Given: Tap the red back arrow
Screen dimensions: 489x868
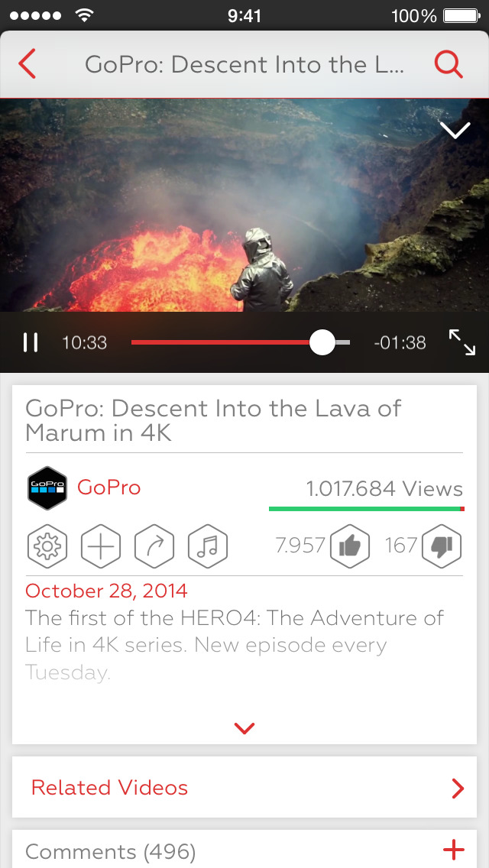Looking at the screenshot, I should [27, 63].
